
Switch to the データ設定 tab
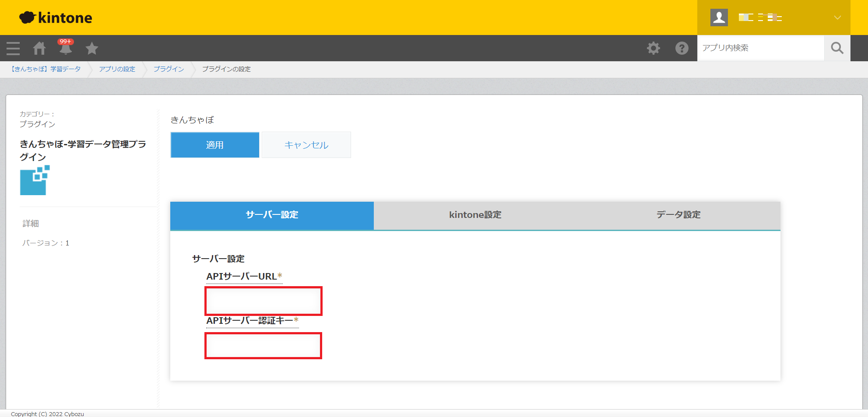(678, 215)
